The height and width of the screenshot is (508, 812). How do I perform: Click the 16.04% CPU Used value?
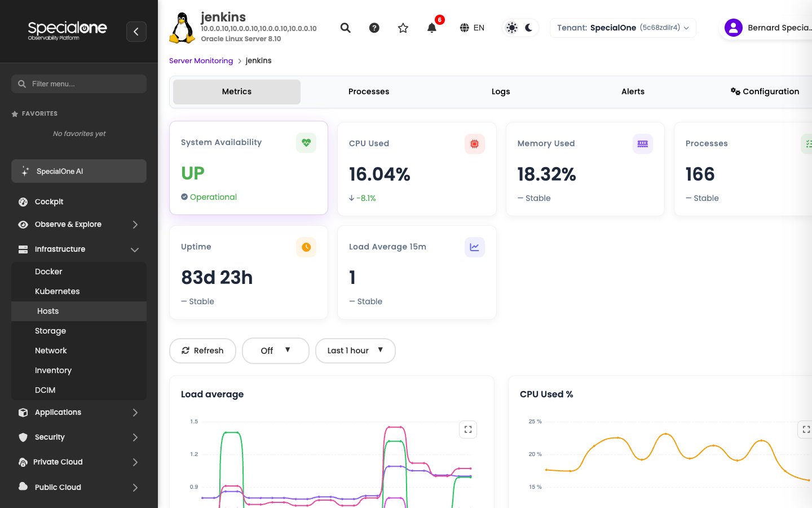click(x=379, y=174)
